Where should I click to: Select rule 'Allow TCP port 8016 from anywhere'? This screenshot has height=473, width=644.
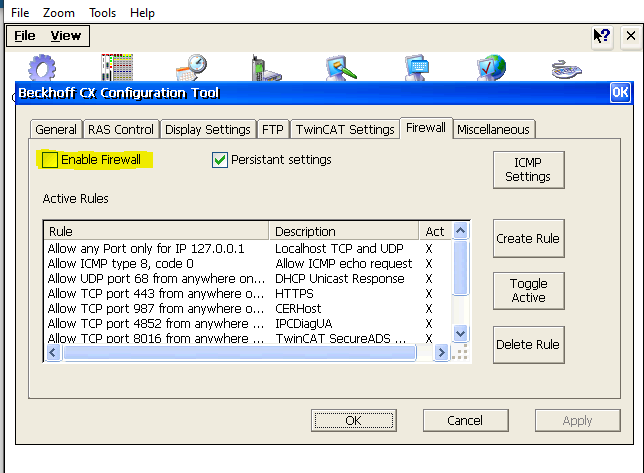156,338
